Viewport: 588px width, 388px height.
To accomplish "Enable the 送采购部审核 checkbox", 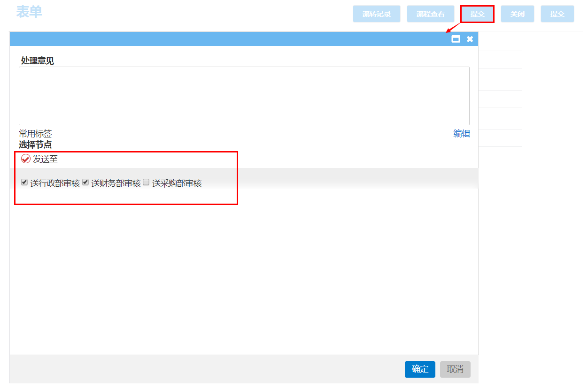I will tap(146, 183).
